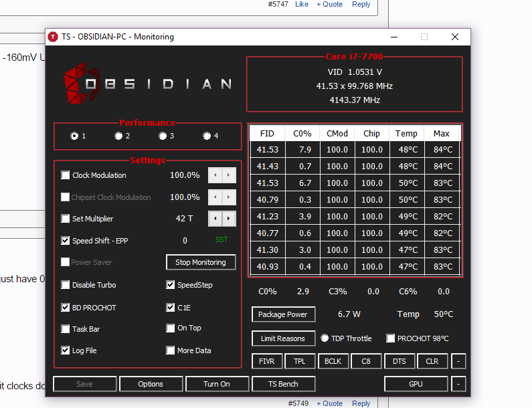The image size is (532, 408).
Task: Toggle Chipset Clock Modulation checkbox
Action: (65, 197)
